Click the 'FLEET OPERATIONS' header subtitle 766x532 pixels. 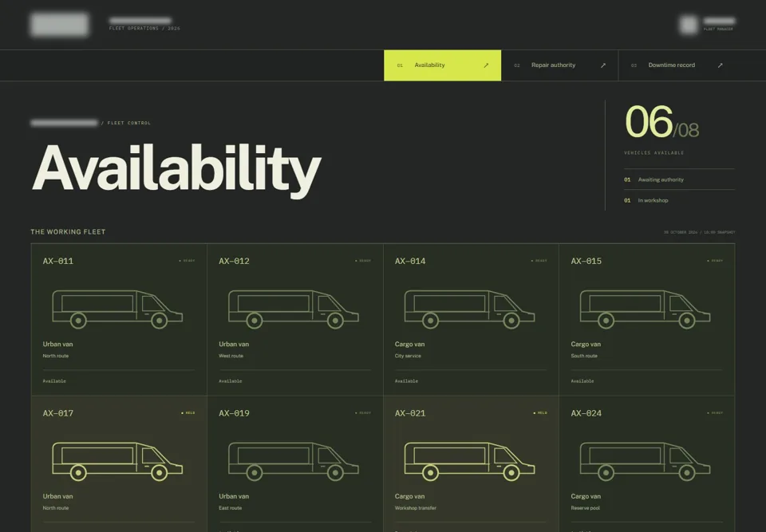[144, 29]
